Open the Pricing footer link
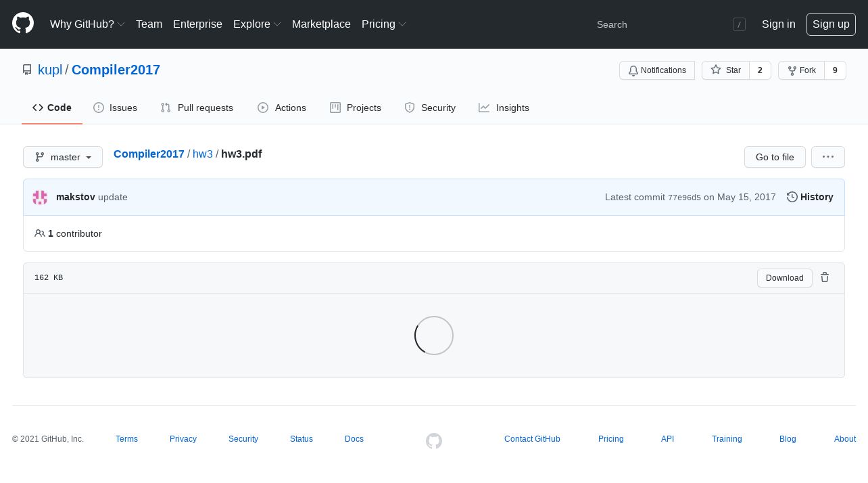Viewport: 868px width, 483px height. [x=611, y=439]
